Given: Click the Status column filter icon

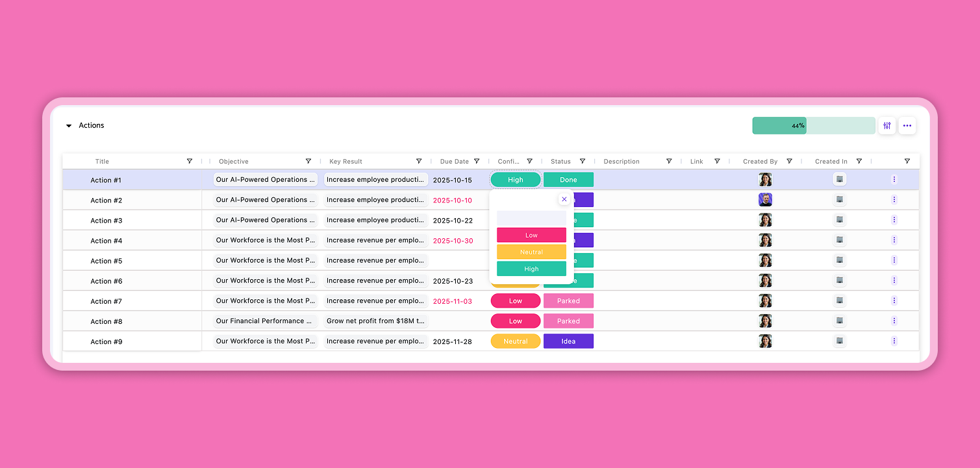Looking at the screenshot, I should point(583,162).
